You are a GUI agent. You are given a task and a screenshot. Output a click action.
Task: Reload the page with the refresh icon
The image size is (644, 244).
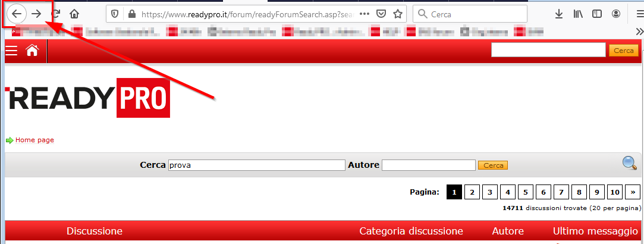pyautogui.click(x=55, y=14)
